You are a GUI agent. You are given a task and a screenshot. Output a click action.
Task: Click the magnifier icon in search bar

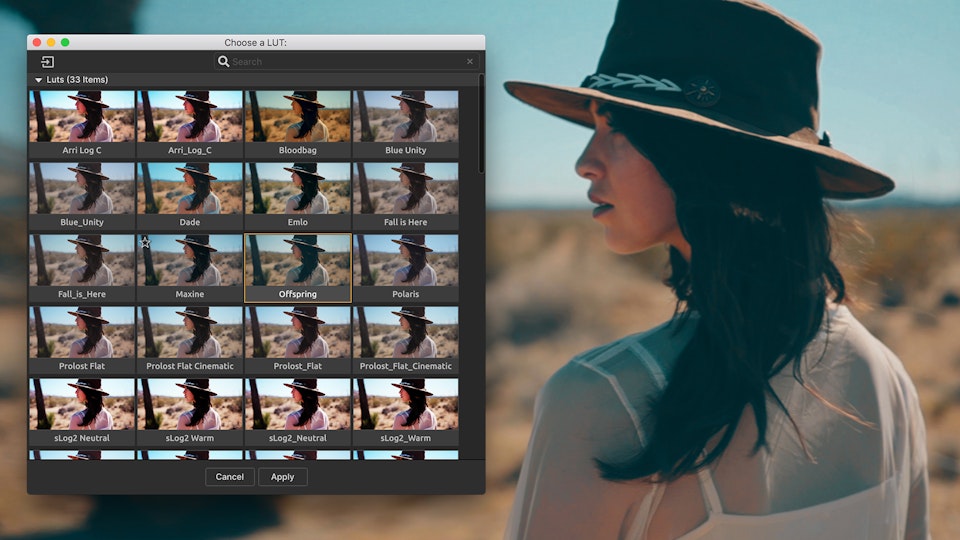[x=224, y=62]
